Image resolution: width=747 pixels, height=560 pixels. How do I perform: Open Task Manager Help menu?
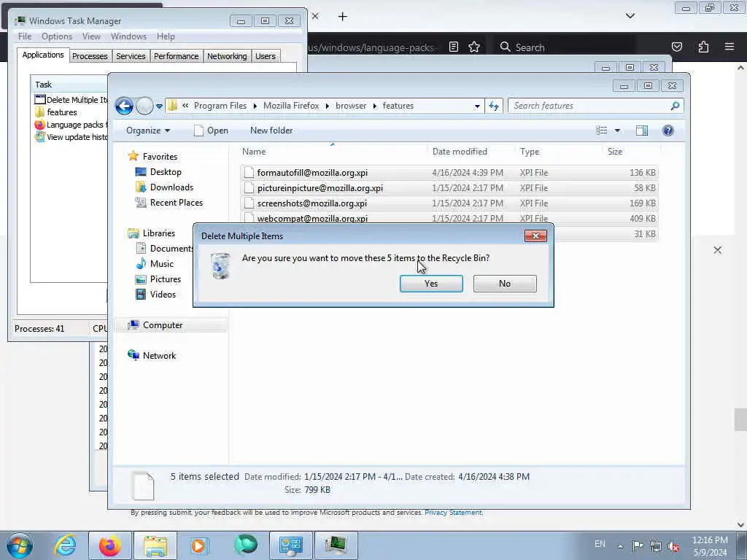click(x=166, y=36)
